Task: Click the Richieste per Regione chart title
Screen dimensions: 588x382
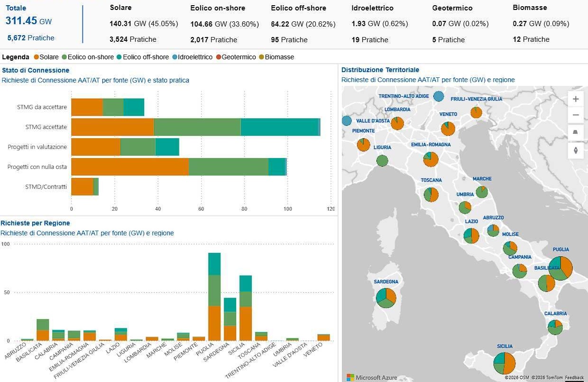Action: pos(35,223)
